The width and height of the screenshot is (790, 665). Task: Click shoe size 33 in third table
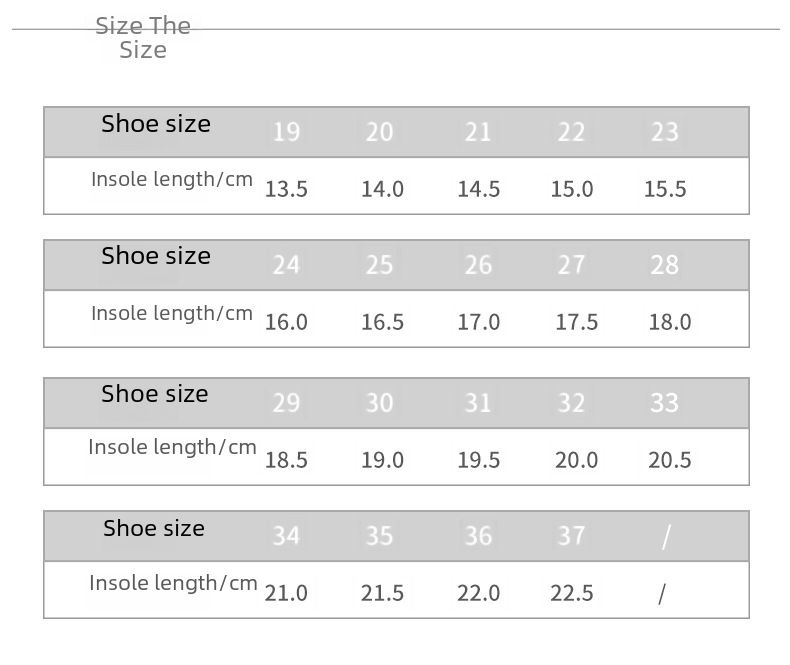pos(665,403)
